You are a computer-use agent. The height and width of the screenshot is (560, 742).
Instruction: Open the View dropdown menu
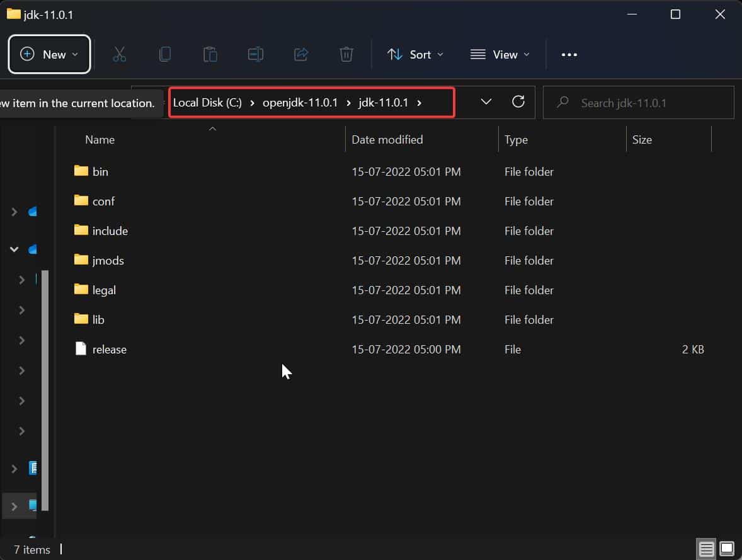(x=499, y=54)
